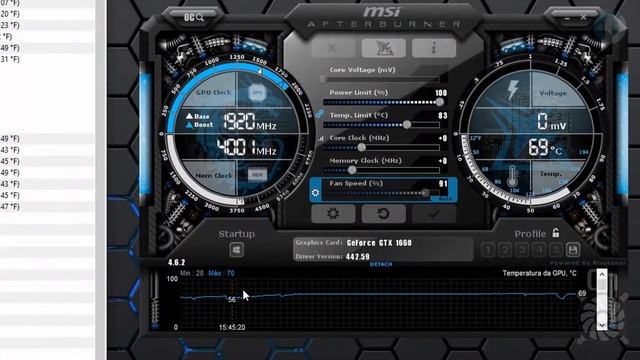This screenshot has width=640, height=360.
Task: Click the Core Voltage slider track
Action: 382,79
